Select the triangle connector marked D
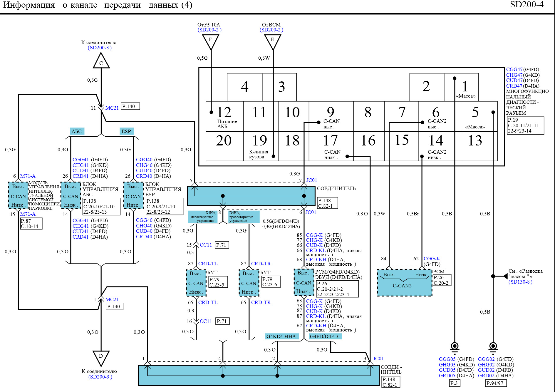The height and width of the screenshot is (392, 555). click(101, 358)
